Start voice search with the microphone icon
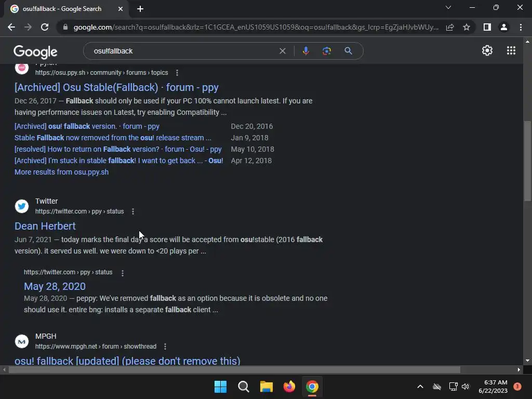Screen dimensions: 532x399 point(305,51)
